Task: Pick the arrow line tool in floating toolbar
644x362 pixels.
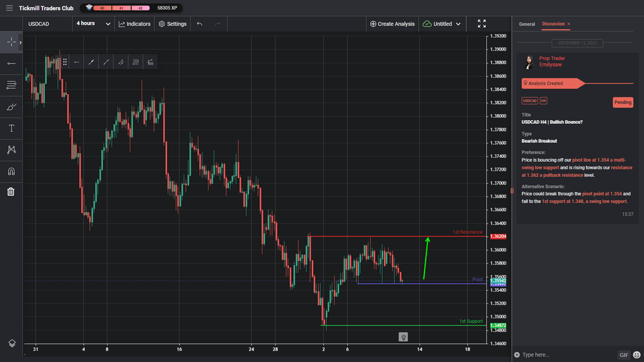Action: pos(91,62)
